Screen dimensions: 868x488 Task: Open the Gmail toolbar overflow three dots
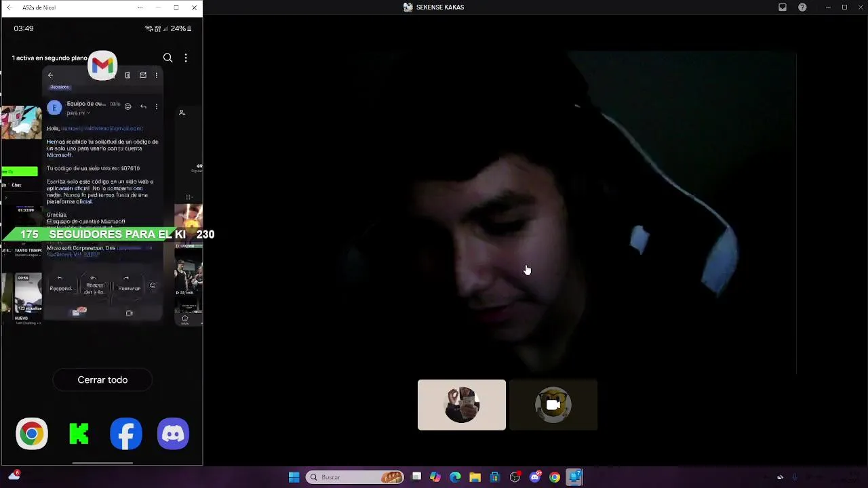(157, 75)
